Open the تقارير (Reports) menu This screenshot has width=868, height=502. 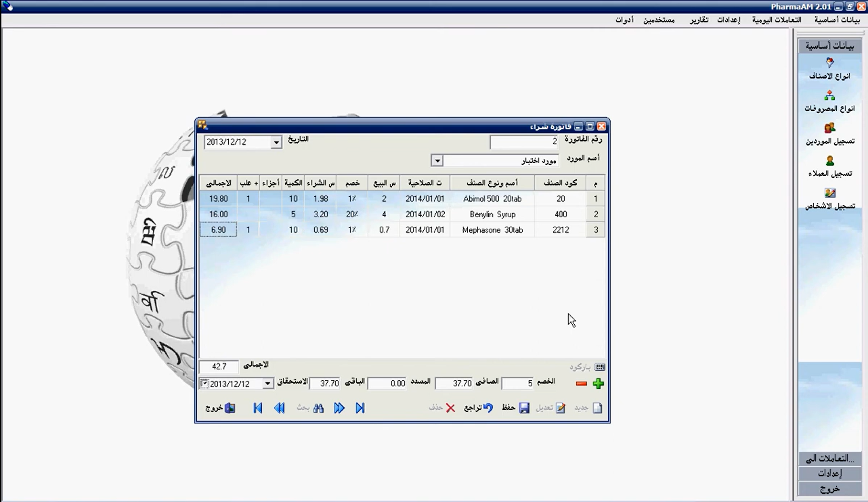click(x=699, y=20)
